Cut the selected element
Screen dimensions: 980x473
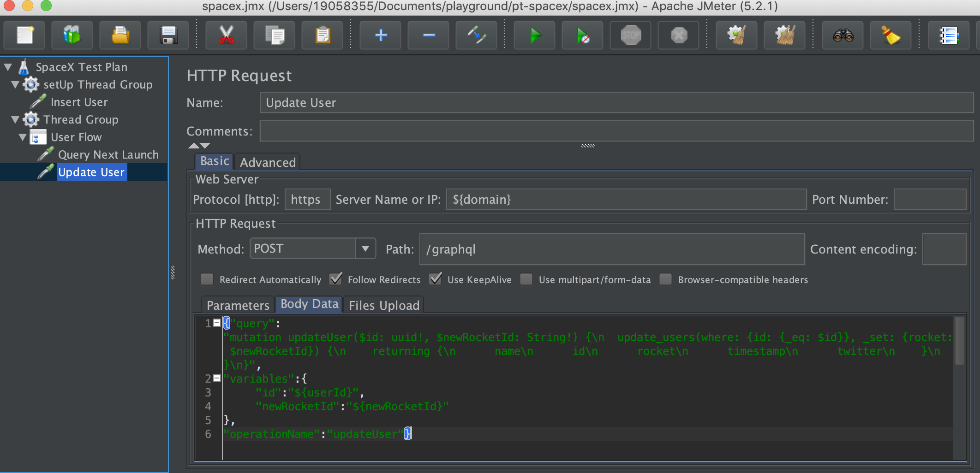[226, 35]
